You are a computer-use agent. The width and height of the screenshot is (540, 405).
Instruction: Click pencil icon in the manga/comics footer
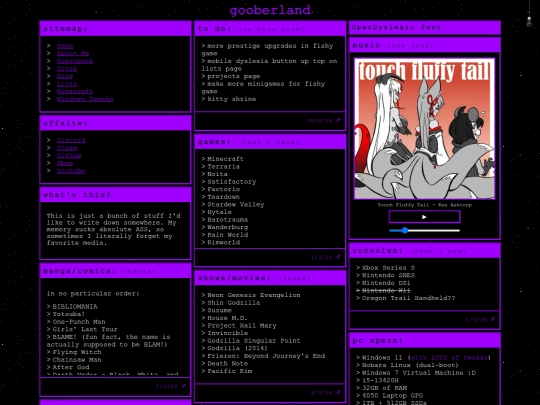184,386
